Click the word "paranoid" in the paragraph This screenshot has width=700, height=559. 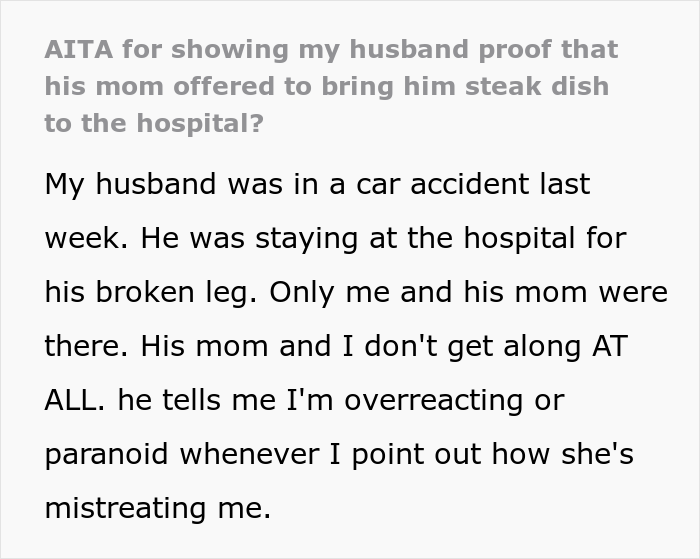click(106, 454)
